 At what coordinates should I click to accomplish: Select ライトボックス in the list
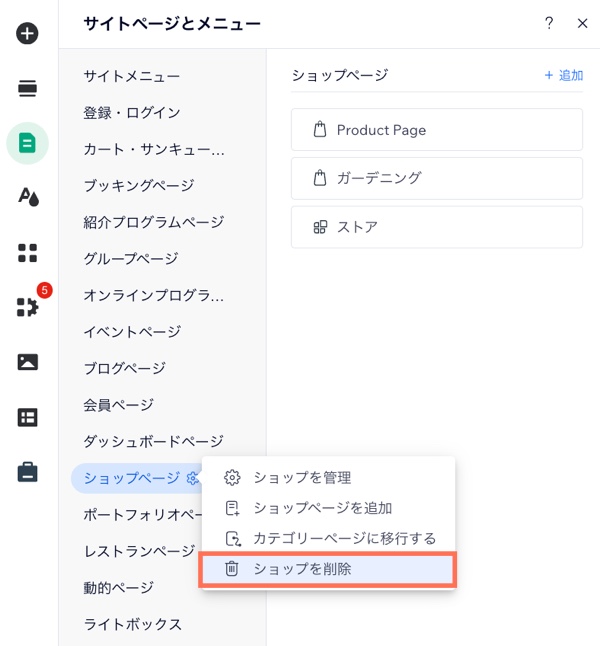(x=132, y=624)
